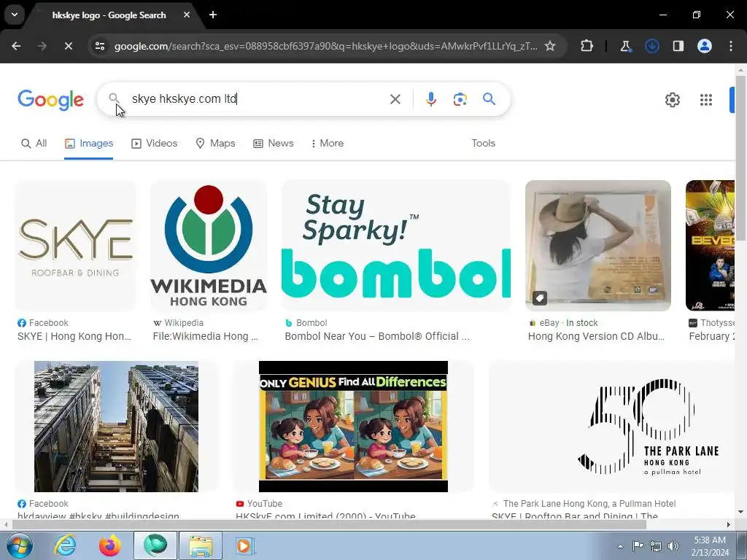747x560 pixels.
Task: Click vertical scrollbar down arrow
Action: [740, 513]
